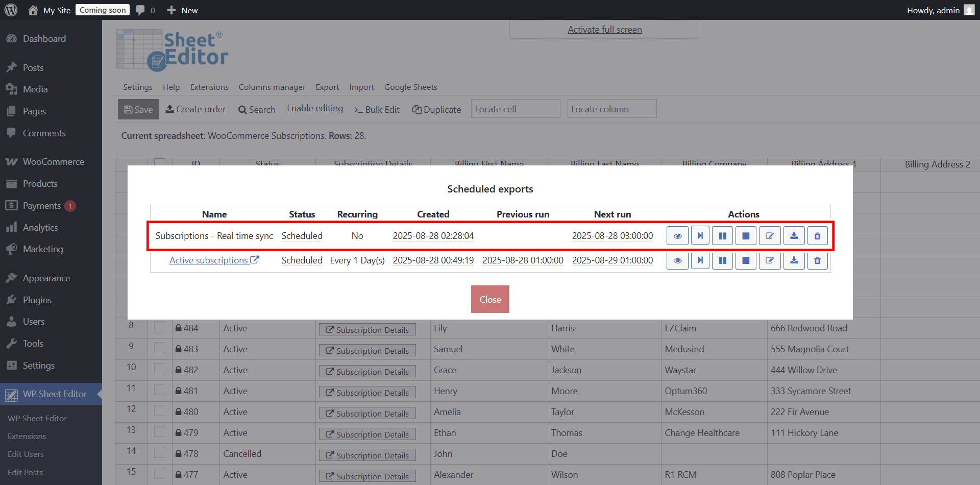
Task: Open the Sheet Editor Settings menu
Action: (x=138, y=87)
